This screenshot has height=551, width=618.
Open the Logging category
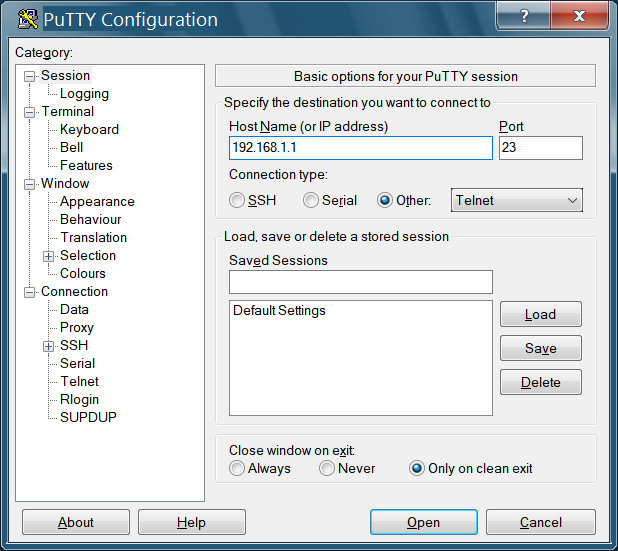coord(84,93)
